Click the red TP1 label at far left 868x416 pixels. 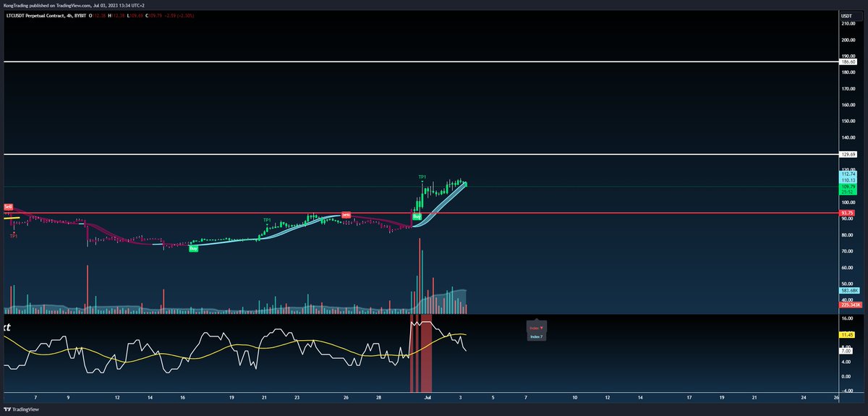pyautogui.click(x=14, y=236)
